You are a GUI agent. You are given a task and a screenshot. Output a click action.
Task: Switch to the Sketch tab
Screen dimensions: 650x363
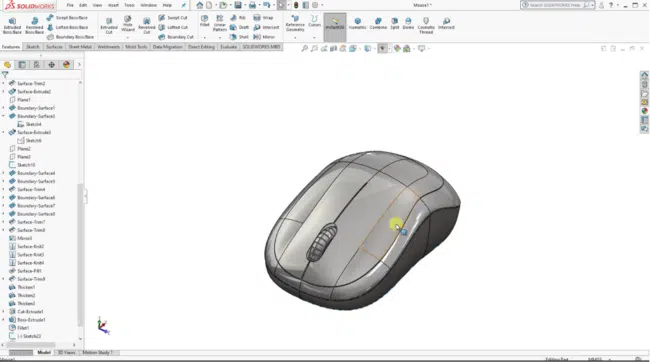pyautogui.click(x=33, y=47)
